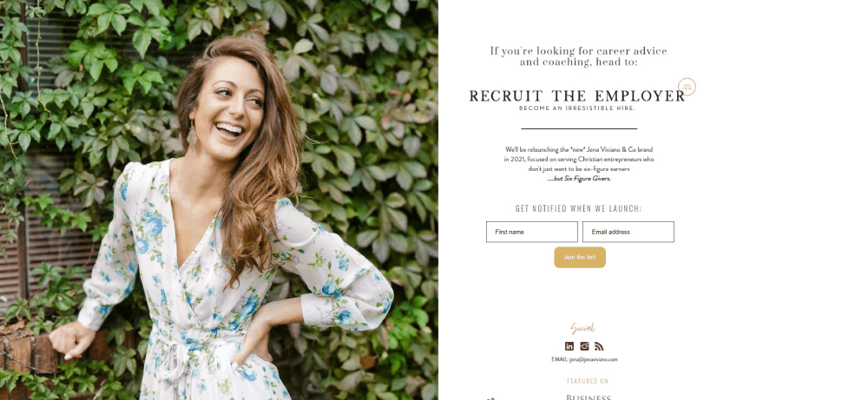868x400 pixels.
Task: Click the horizontal divider line below the logo
Action: (579, 128)
